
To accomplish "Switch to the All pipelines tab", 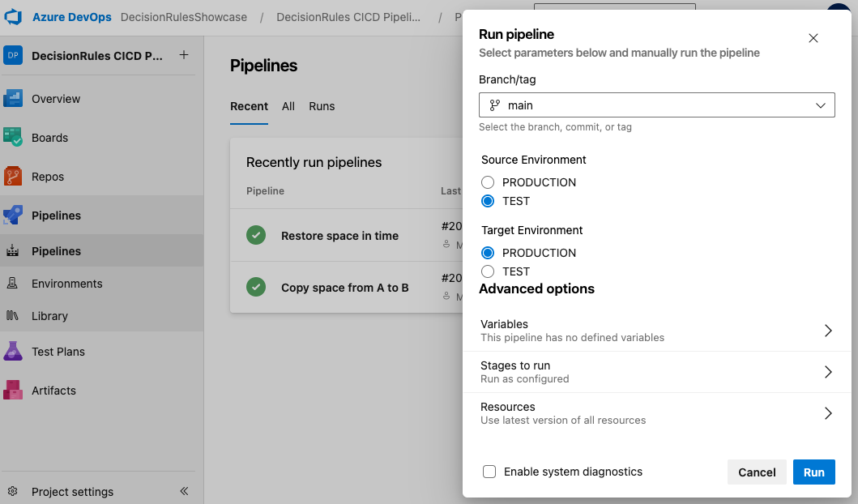I will (x=288, y=106).
